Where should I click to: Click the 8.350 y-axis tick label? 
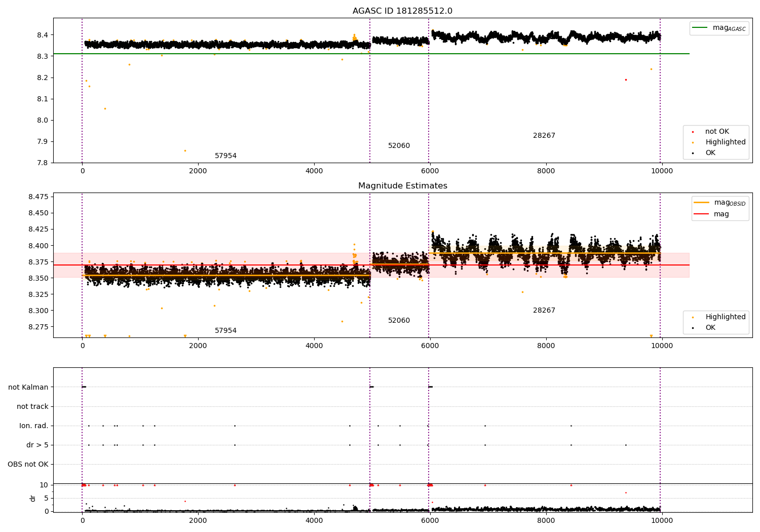[39, 278]
